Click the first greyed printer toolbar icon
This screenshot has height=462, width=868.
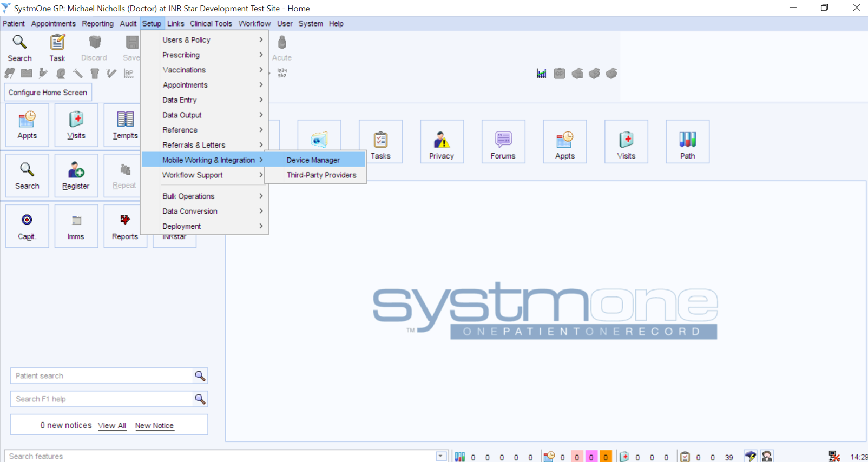pos(577,74)
